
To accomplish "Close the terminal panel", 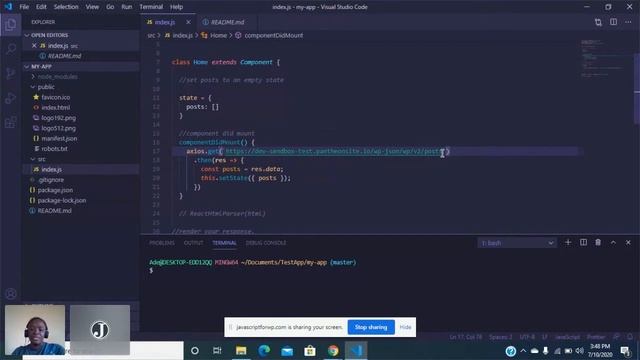I will tap(628, 242).
